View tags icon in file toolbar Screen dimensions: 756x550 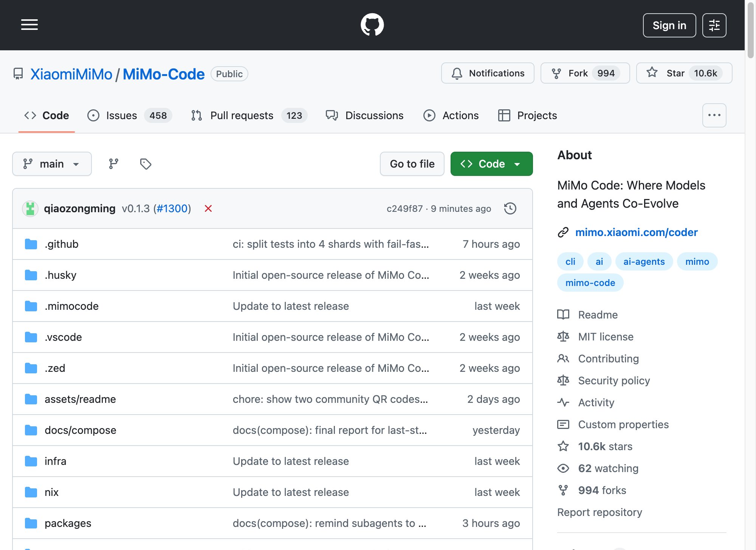point(146,164)
